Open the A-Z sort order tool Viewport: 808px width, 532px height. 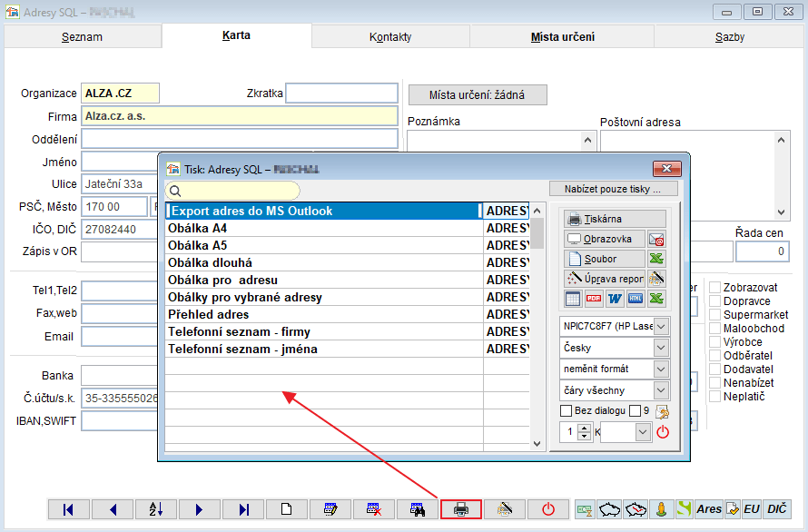(156, 509)
